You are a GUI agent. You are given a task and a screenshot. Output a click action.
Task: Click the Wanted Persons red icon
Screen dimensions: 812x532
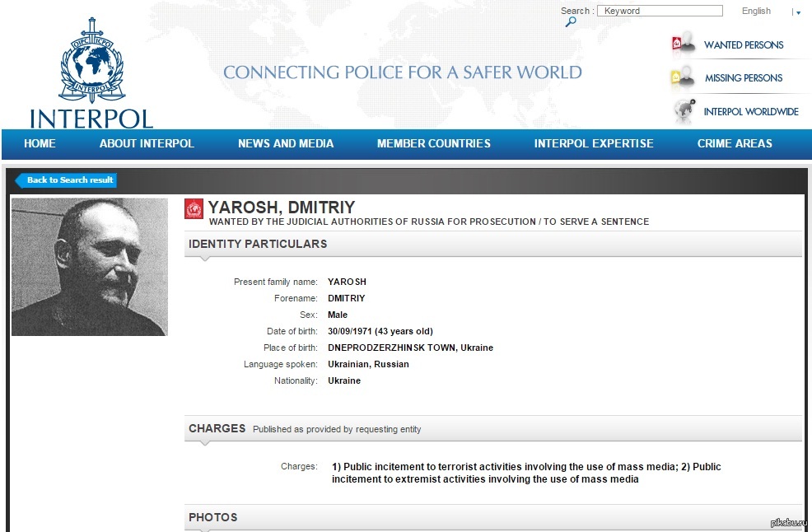(x=683, y=43)
